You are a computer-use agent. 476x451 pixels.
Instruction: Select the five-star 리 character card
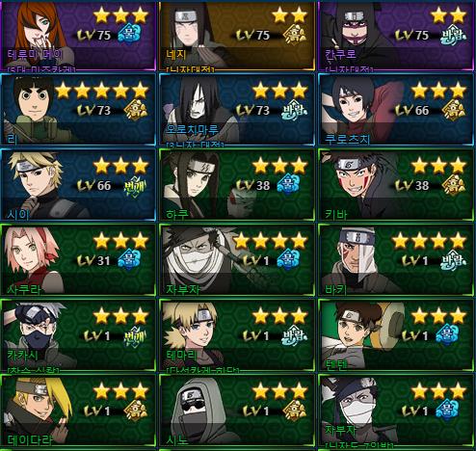click(x=78, y=109)
